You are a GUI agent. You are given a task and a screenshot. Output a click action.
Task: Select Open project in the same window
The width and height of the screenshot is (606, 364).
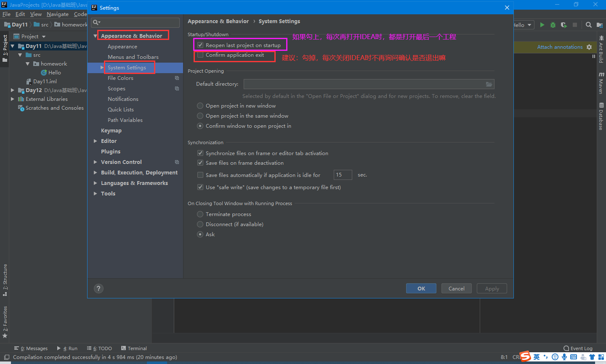(200, 116)
